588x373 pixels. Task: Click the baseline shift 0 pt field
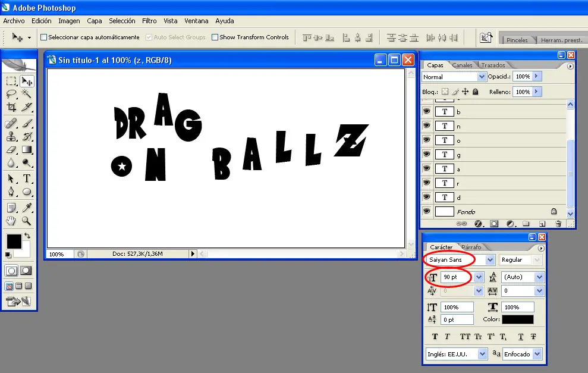point(457,319)
